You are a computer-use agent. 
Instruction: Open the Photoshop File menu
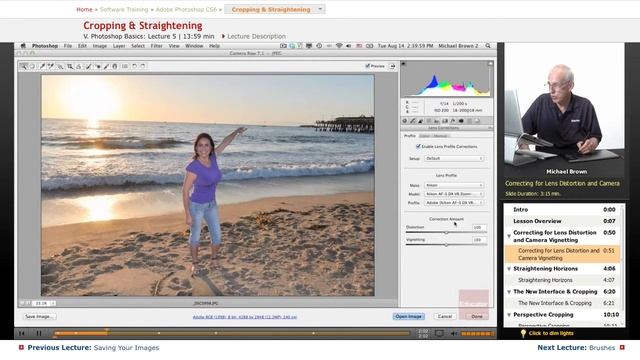[x=68, y=46]
